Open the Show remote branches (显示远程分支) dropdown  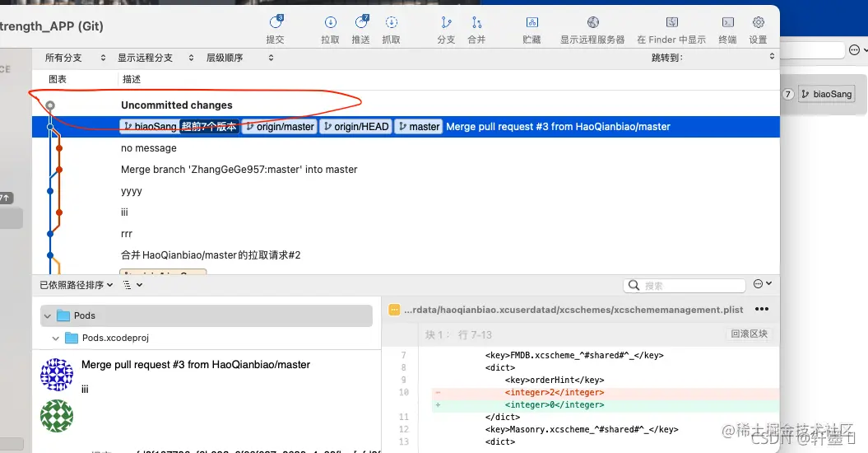[x=155, y=58]
